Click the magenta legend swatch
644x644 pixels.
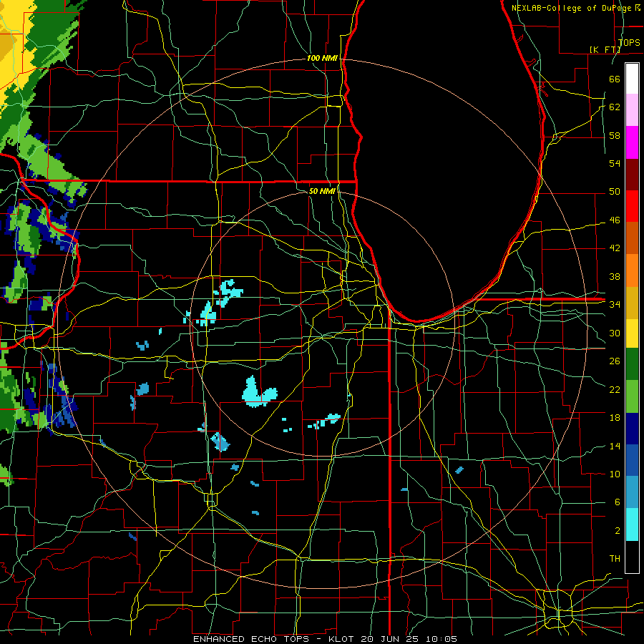tap(632, 142)
